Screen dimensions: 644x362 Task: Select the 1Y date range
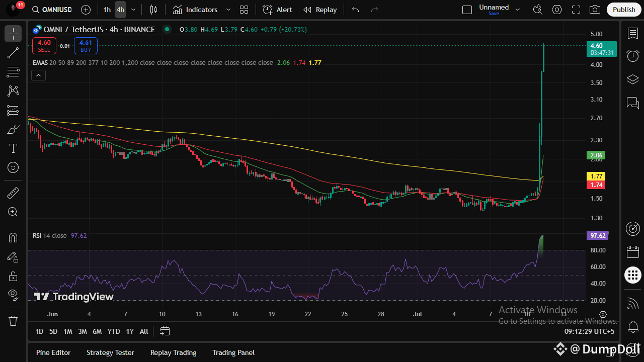tap(130, 331)
